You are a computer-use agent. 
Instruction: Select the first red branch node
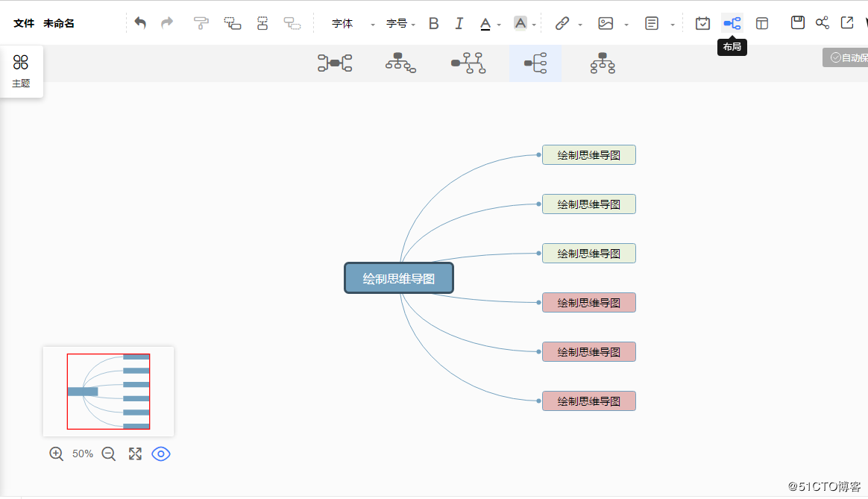point(588,303)
